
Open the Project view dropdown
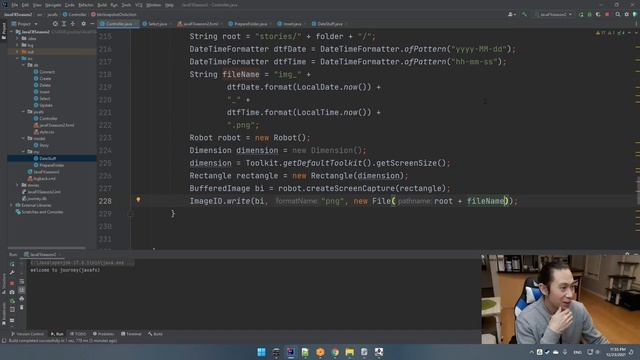tap(24, 24)
